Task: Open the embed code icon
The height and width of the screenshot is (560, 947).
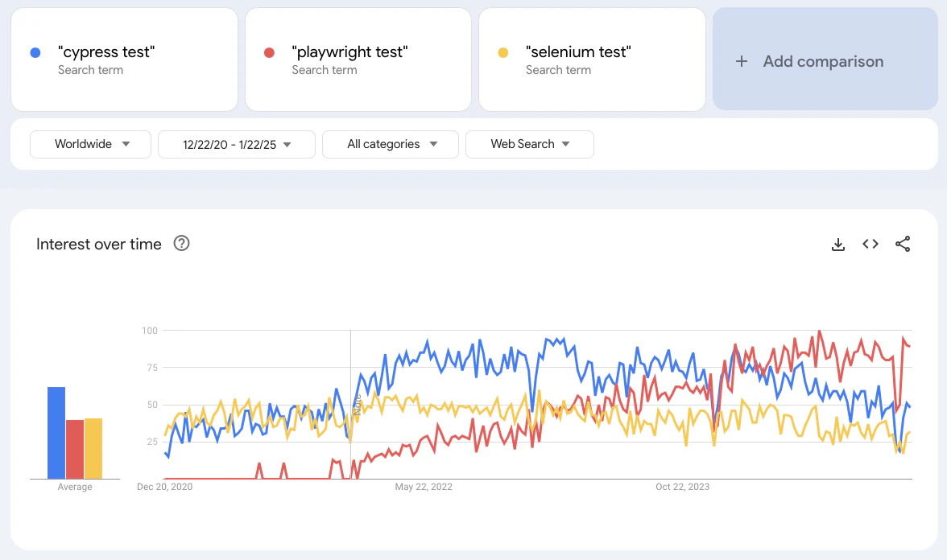Action: coord(870,244)
